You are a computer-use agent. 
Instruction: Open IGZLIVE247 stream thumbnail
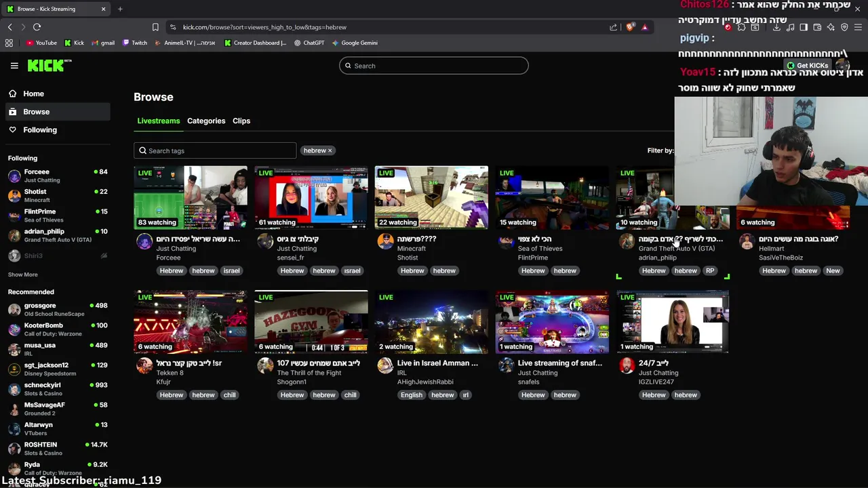click(x=673, y=322)
